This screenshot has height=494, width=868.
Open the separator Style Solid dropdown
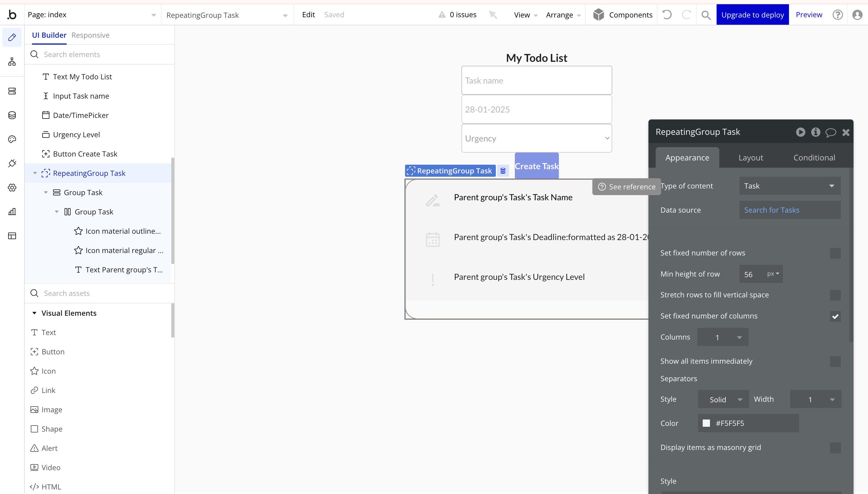(x=723, y=399)
